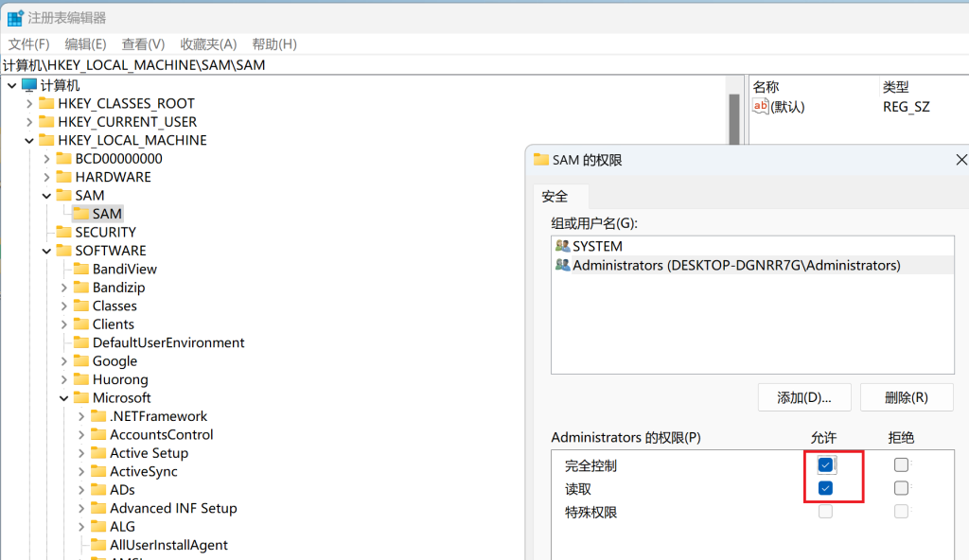Click the AccountsControl folder icon
Screen dimensions: 969x560
[x=98, y=434]
